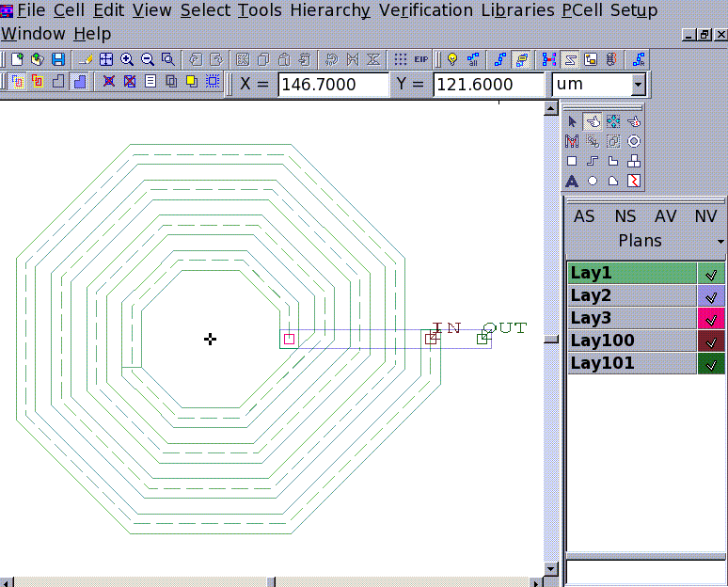Image resolution: width=728 pixels, height=587 pixels.
Task: Select the Lay3 layer row
Action: pyautogui.click(x=632, y=319)
